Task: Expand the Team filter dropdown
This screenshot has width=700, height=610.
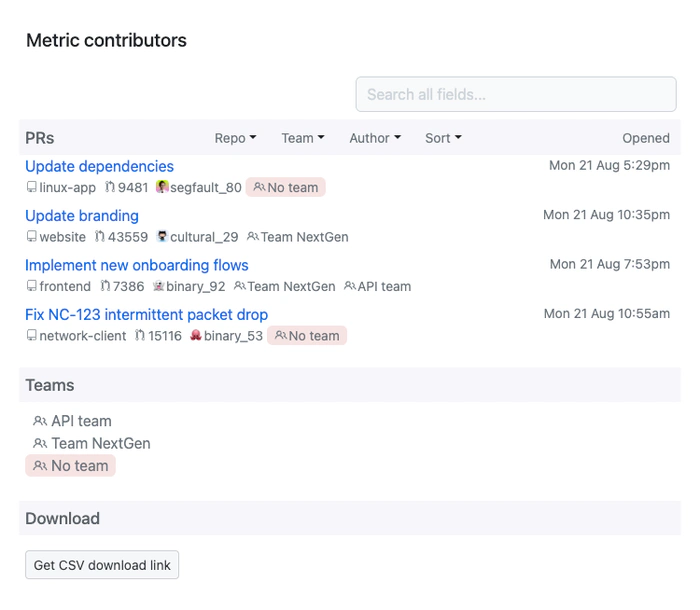Action: coord(302,138)
